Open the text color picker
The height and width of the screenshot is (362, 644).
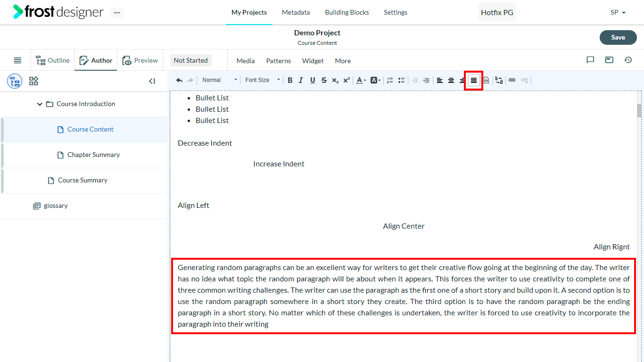[x=361, y=80]
